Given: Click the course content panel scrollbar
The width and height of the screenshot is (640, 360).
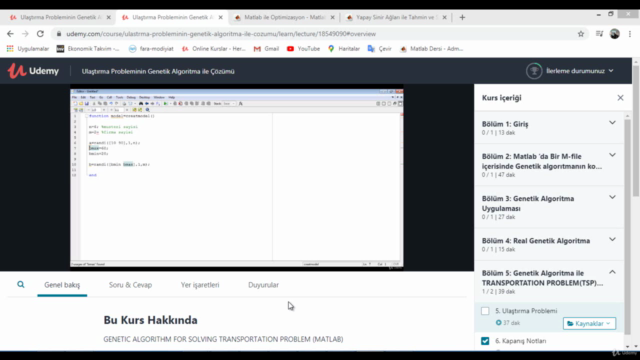Looking at the screenshot, I should point(627,227).
